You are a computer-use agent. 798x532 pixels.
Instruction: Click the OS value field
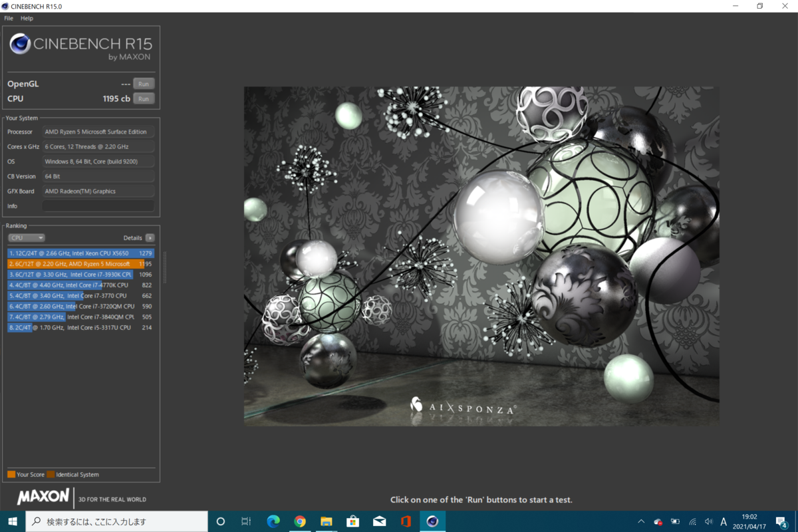point(98,161)
